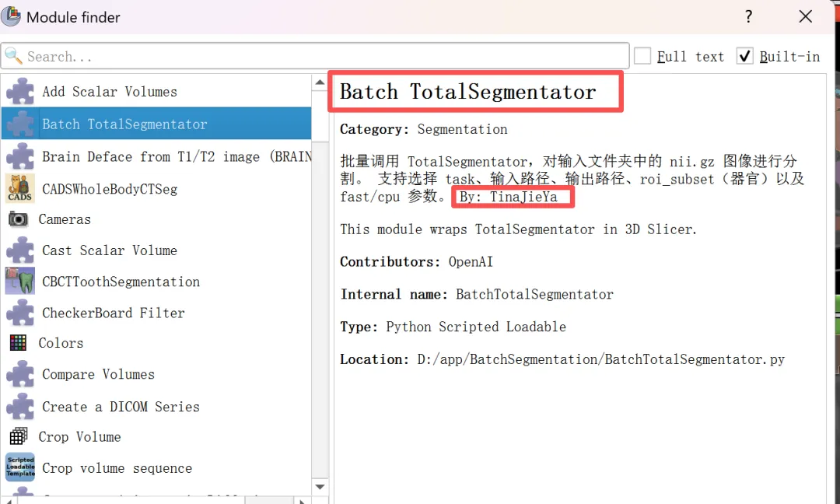Click the module search field

click(x=315, y=56)
